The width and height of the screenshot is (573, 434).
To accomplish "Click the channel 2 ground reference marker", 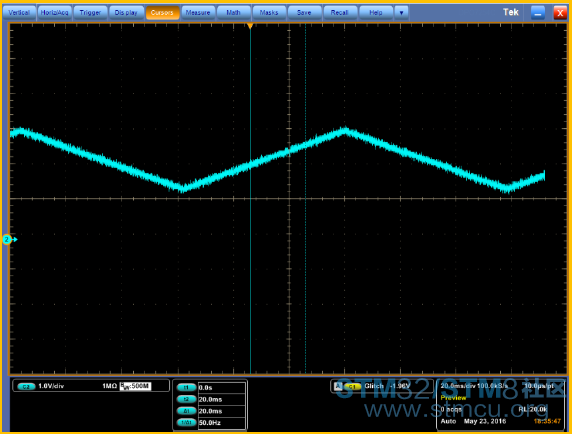I will (x=9, y=240).
